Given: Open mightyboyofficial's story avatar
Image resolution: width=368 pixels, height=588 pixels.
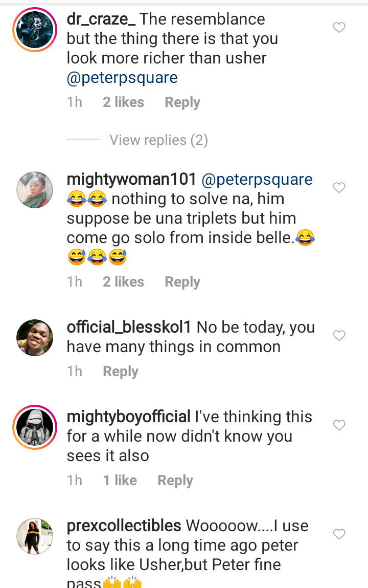Looking at the screenshot, I should coord(35,427).
